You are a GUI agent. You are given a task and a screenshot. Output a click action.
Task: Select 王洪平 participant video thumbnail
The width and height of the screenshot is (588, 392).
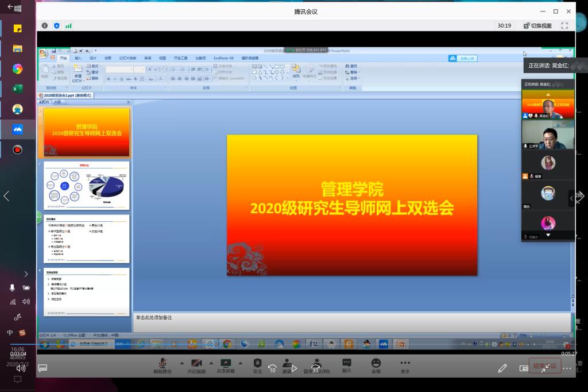[x=548, y=135]
